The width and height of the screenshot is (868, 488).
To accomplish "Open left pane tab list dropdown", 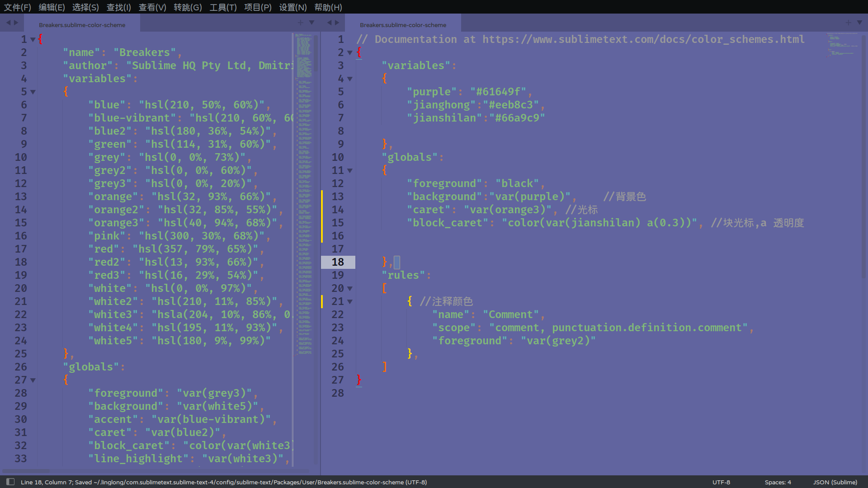I will coord(311,23).
